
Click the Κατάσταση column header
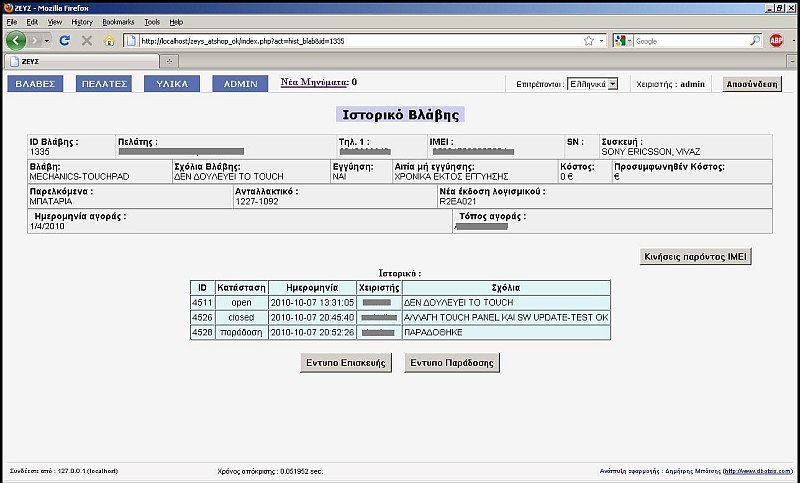click(241, 288)
